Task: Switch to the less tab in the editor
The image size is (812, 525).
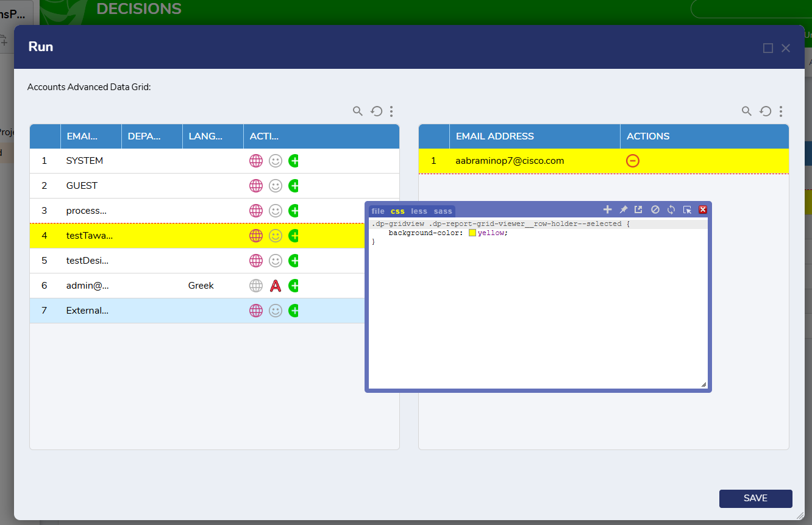Action: tap(419, 211)
